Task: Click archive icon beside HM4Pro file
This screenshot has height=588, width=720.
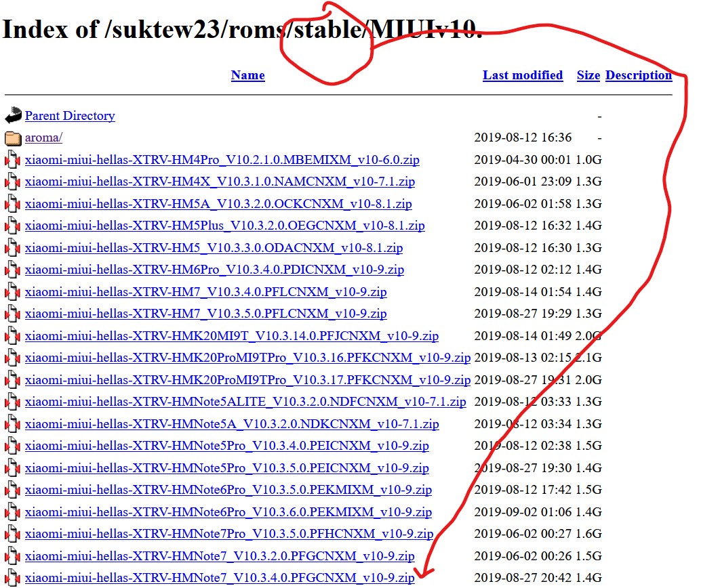Action: 12,160
